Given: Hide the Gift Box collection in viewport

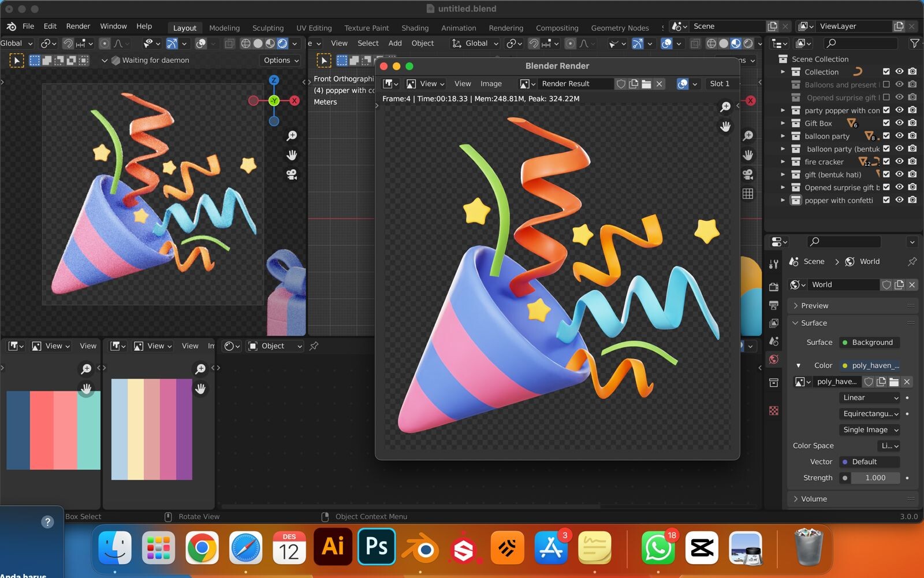Looking at the screenshot, I should click(899, 123).
